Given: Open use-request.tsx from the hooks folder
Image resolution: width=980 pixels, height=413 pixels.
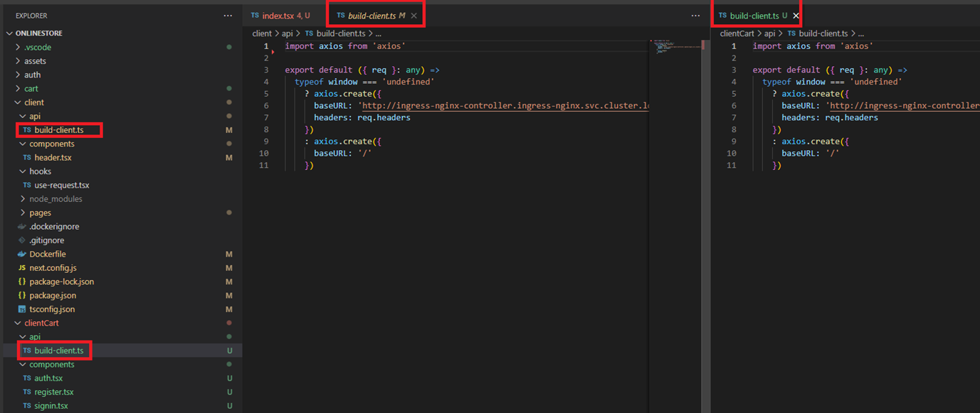Looking at the screenshot, I should tap(61, 186).
